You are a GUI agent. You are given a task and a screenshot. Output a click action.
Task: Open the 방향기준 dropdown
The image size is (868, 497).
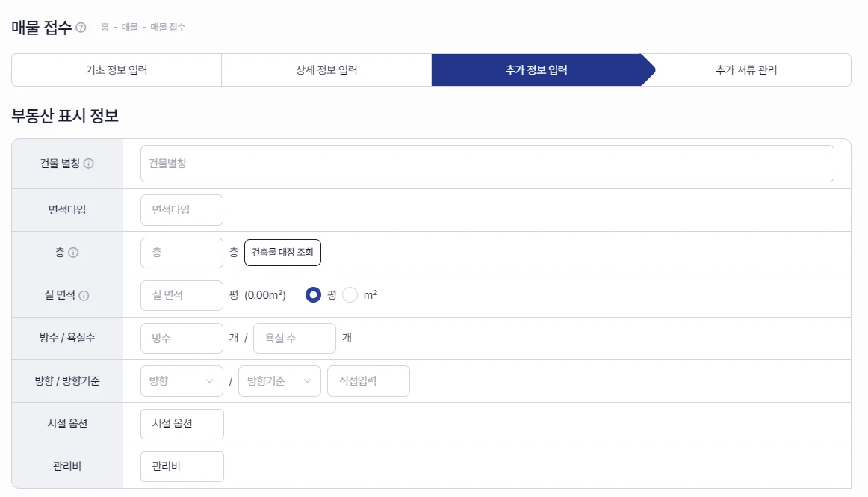click(x=279, y=381)
